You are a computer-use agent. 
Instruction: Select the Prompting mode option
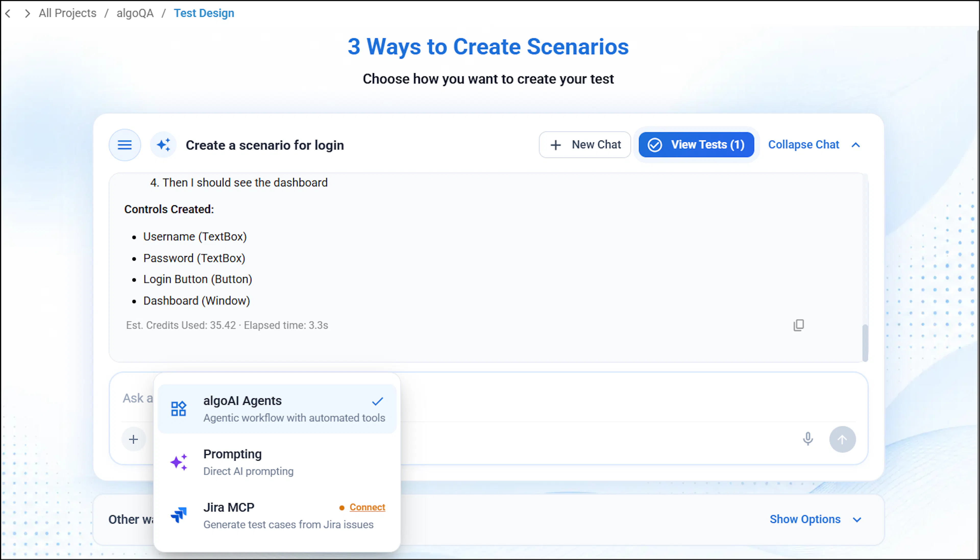pyautogui.click(x=277, y=462)
